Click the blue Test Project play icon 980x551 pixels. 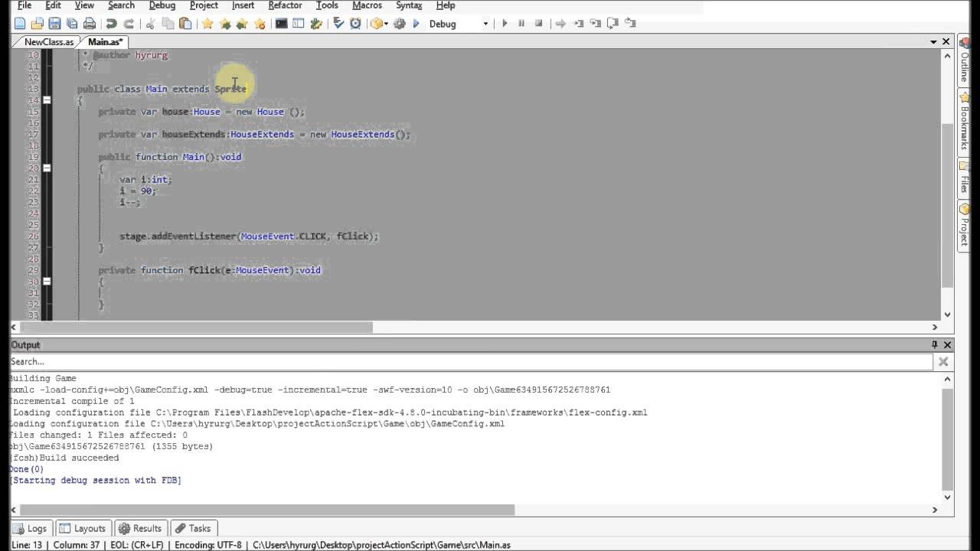416,24
